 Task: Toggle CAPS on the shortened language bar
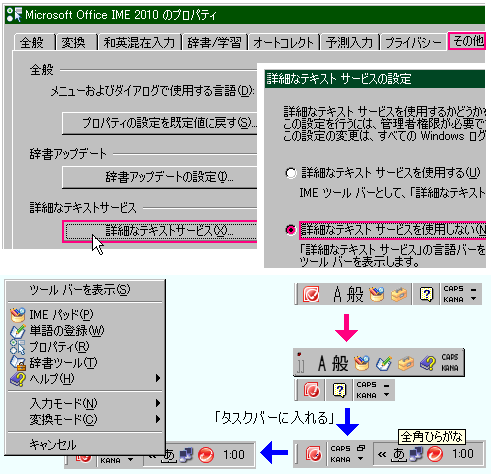(366, 384)
